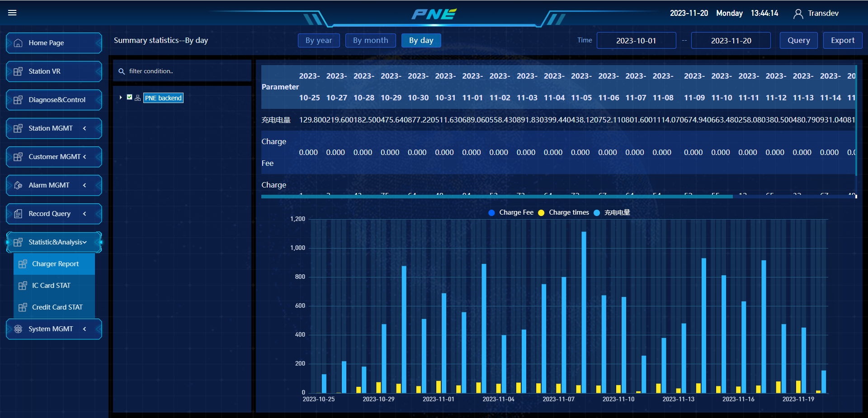Click the Customer MGMT icon
Viewport: 868px width, 418px height.
(x=18, y=157)
